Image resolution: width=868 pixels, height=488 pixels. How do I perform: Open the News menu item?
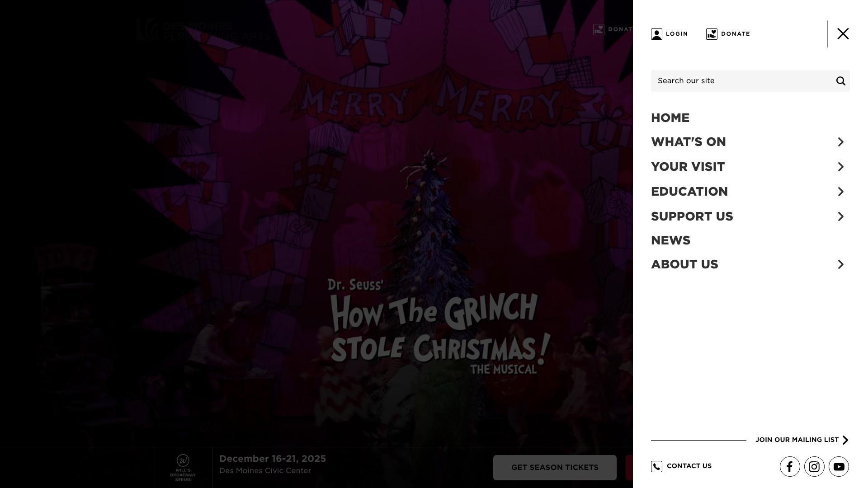(670, 240)
